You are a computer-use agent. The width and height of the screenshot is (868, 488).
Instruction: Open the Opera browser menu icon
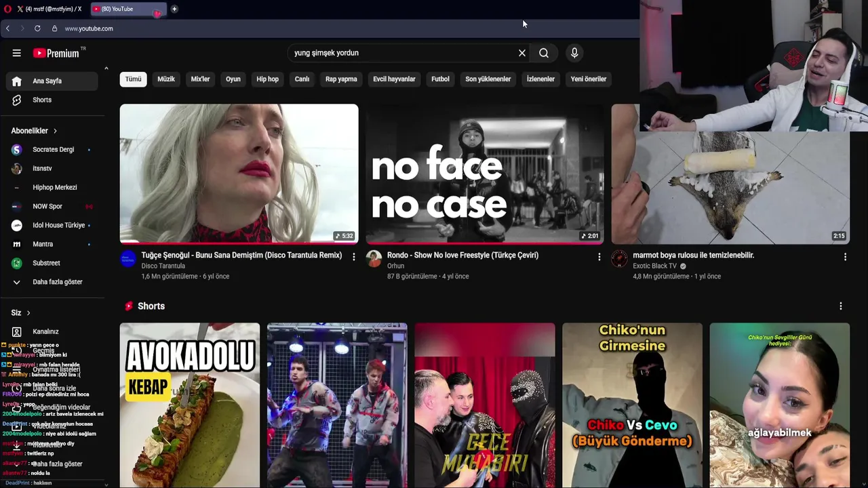tap(7, 9)
